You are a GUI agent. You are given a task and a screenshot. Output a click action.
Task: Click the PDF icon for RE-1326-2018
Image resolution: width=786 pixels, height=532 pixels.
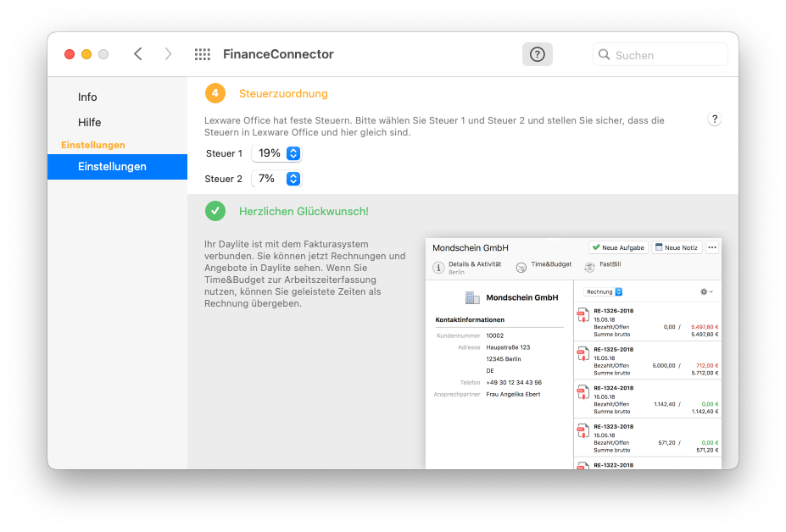[583, 315]
